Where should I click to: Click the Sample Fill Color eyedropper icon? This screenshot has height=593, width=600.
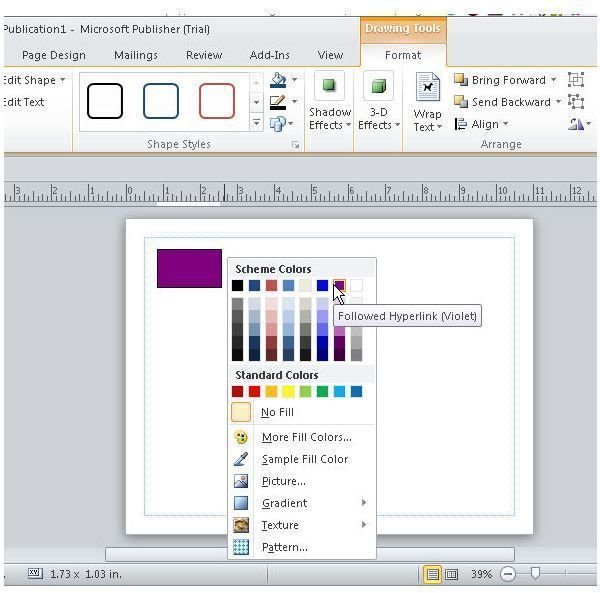241,459
